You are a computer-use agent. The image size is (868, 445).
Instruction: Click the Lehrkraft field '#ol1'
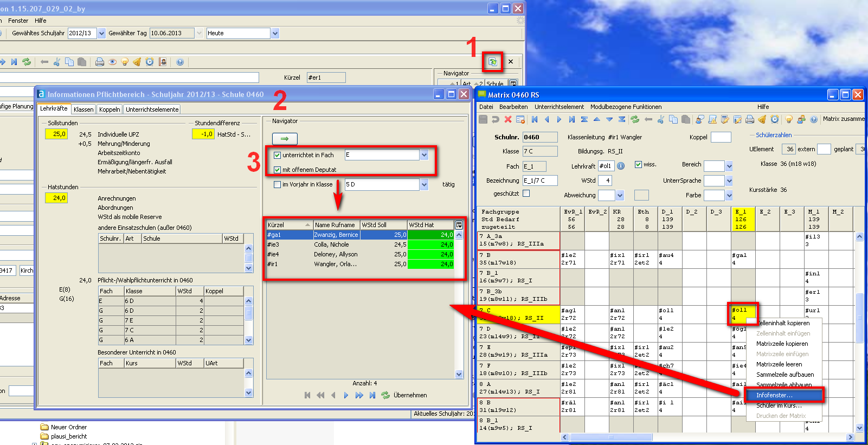pos(606,166)
